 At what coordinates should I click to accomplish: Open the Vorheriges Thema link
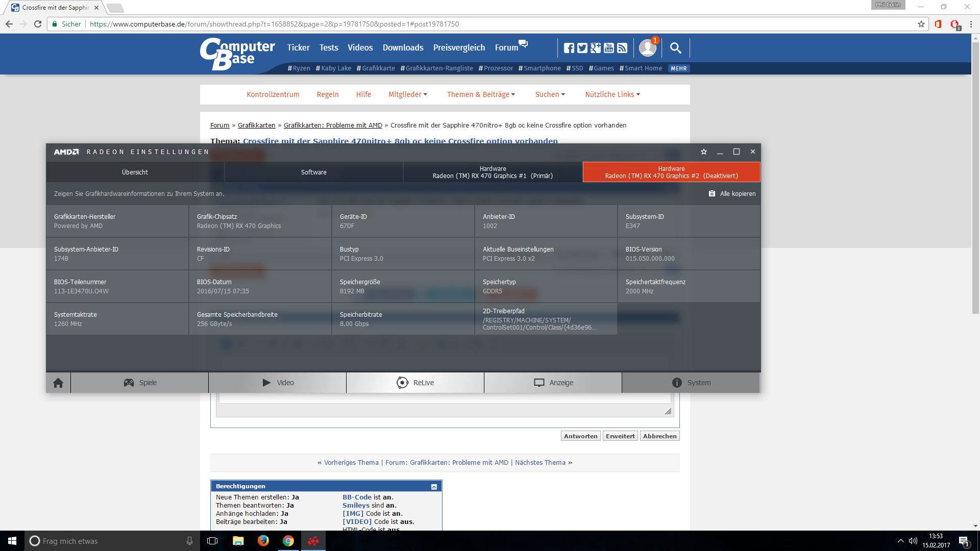click(351, 463)
